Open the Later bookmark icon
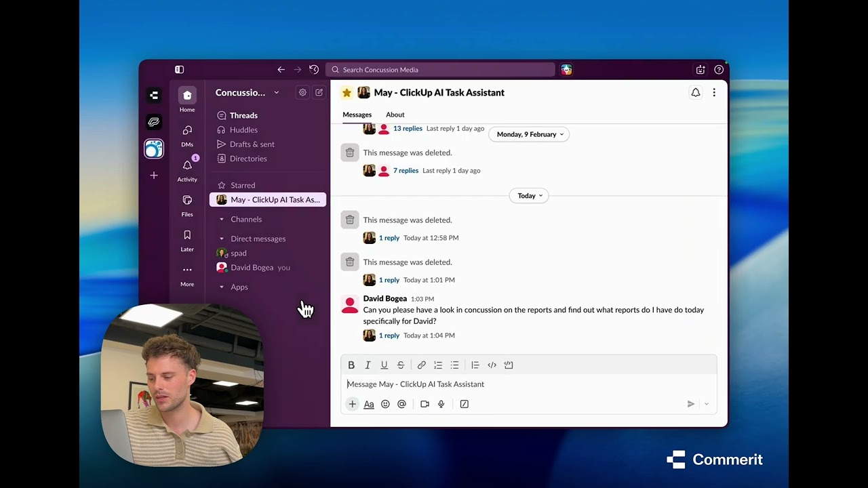Screen dimensions: 868x488 pos(187,240)
